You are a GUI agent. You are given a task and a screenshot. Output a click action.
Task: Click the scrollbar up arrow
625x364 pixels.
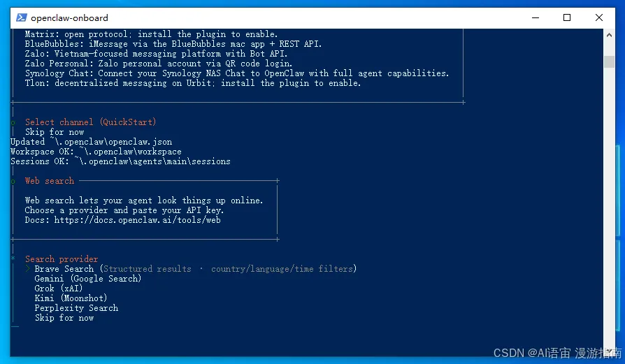click(x=609, y=35)
